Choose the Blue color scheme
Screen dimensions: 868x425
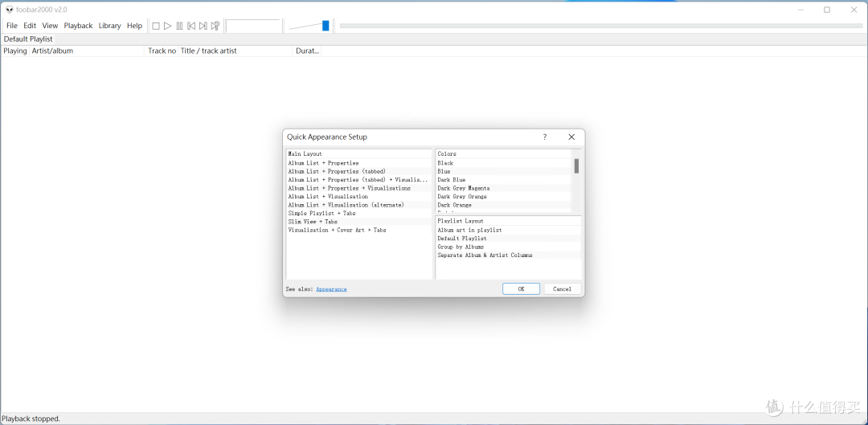(x=504, y=172)
